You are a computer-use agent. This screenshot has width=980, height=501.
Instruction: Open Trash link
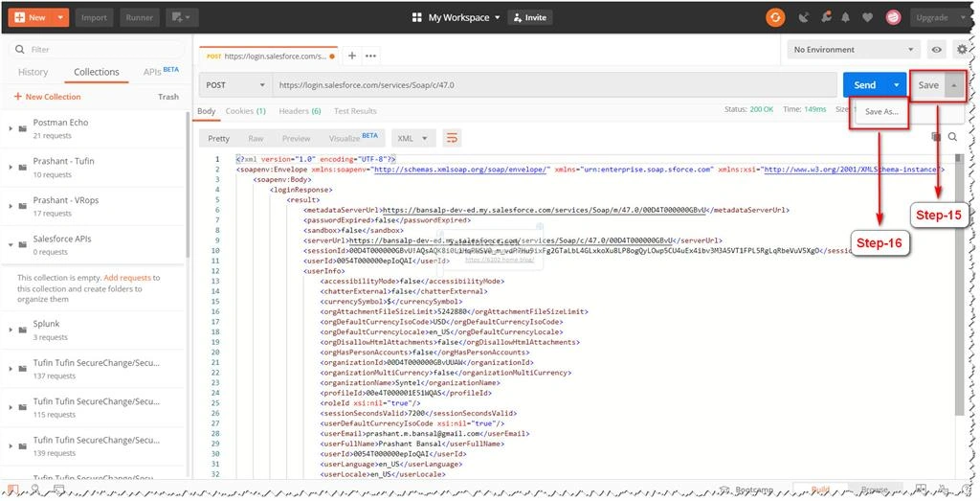click(168, 97)
